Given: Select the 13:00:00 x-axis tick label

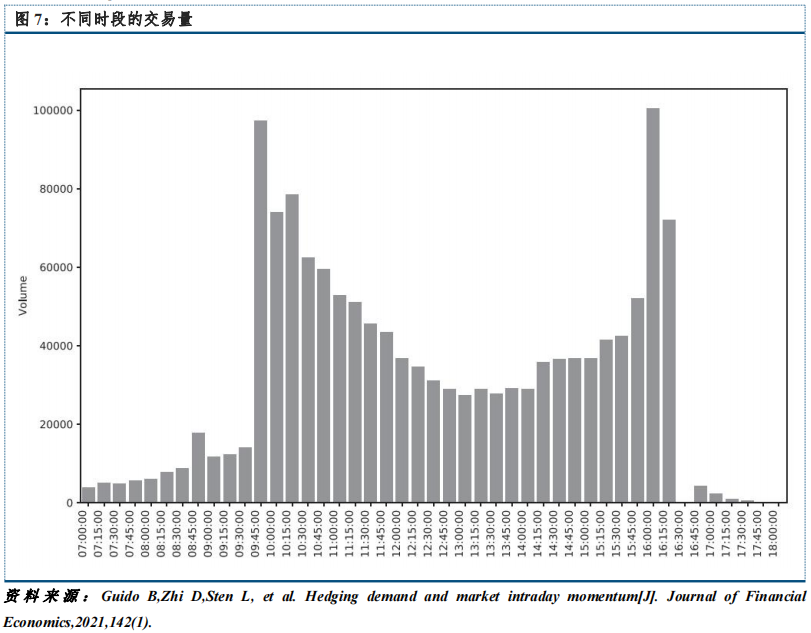Looking at the screenshot, I should click(465, 537).
